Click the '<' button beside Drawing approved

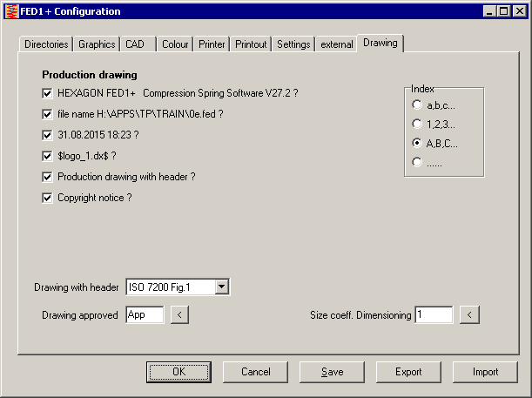179,315
